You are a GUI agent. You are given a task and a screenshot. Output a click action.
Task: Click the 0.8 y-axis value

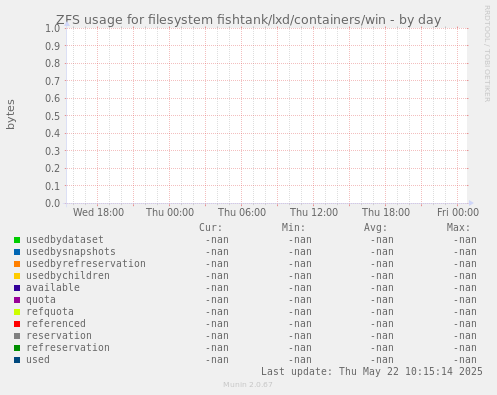[x=53, y=63]
